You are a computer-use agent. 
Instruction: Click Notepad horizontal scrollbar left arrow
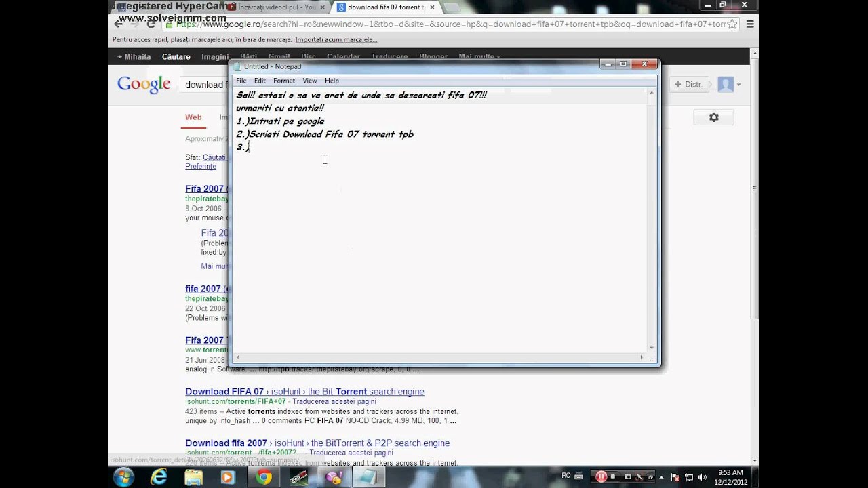pos(237,357)
